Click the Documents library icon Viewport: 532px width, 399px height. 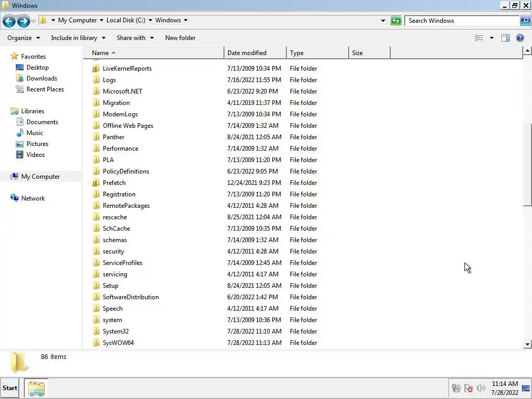click(20, 122)
